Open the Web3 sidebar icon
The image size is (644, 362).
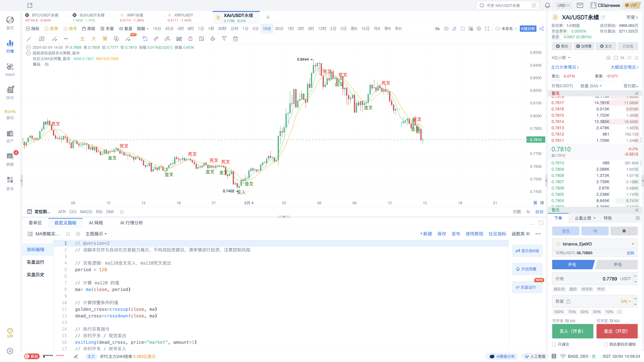[x=10, y=70]
